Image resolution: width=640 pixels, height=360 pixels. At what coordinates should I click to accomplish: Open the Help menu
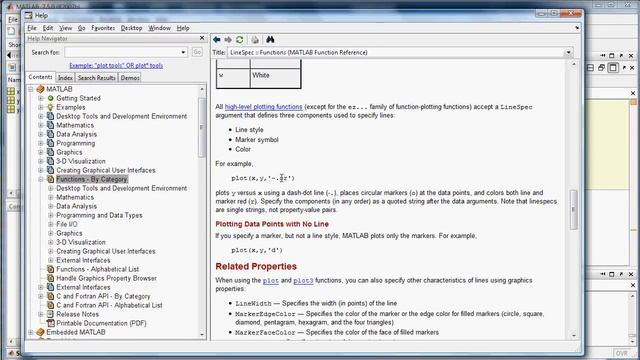click(x=183, y=28)
